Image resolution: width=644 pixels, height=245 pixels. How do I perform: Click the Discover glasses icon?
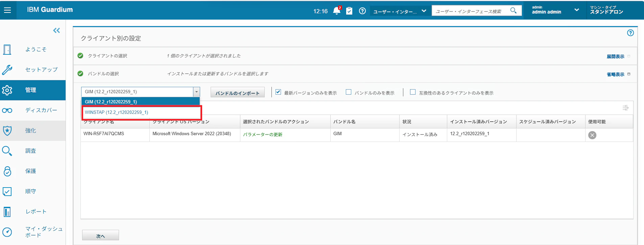pos(7,110)
